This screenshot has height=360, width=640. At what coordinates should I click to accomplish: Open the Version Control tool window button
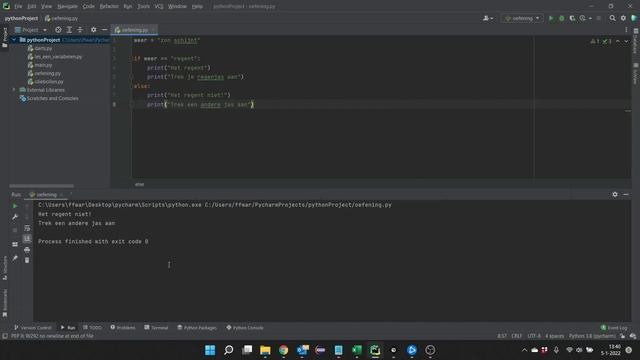pos(33,328)
